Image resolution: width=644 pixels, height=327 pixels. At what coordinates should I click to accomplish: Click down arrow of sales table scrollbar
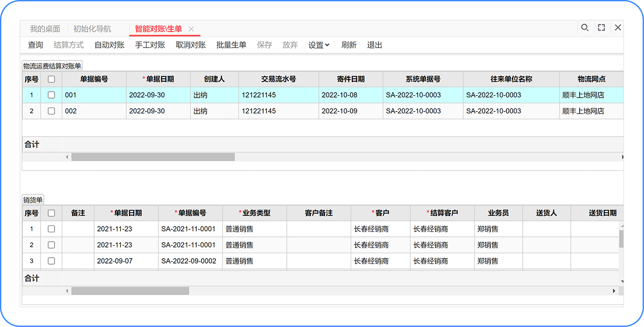point(621,281)
